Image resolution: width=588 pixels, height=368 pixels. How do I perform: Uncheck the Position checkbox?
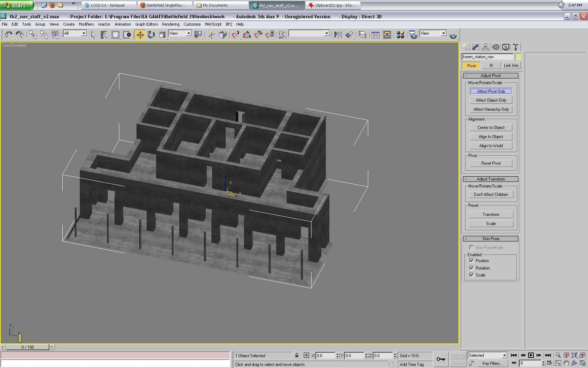(x=471, y=261)
